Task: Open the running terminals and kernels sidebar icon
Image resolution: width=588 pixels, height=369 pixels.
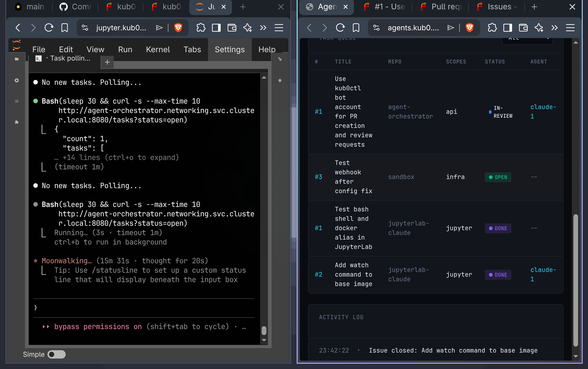Action: pyautogui.click(x=17, y=80)
